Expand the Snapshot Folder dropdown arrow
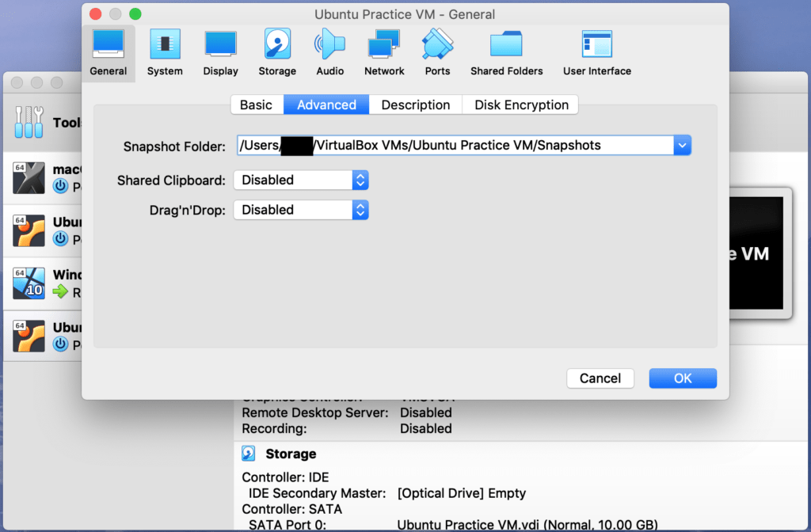811x532 pixels. [682, 146]
